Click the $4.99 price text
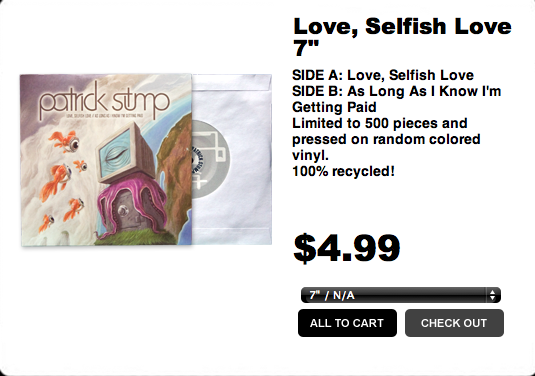This screenshot has height=376, width=535. (347, 248)
